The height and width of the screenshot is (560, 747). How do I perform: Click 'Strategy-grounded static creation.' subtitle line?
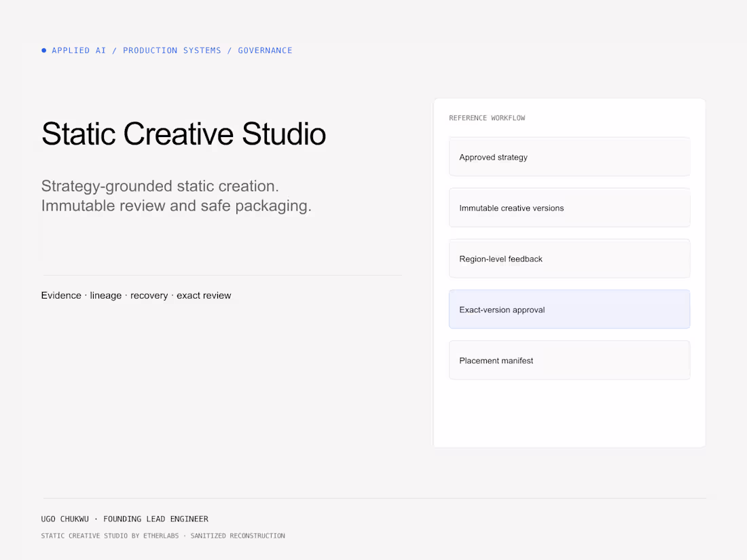tap(160, 186)
